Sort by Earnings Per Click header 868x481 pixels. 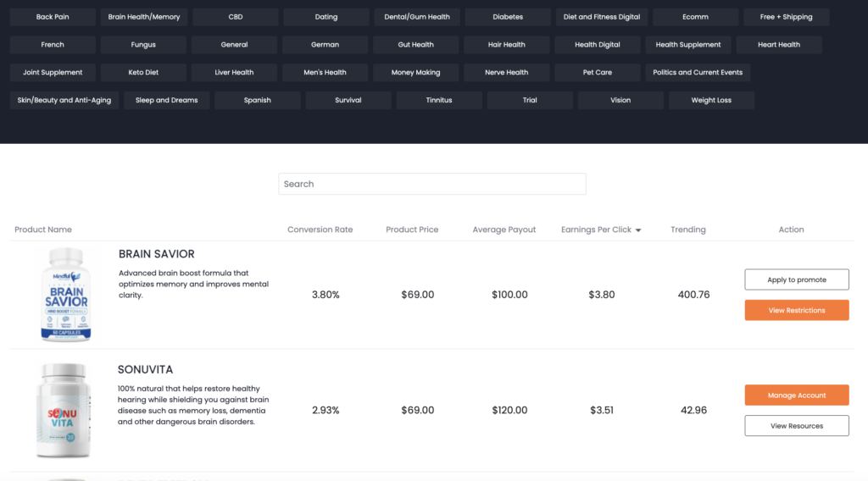coord(596,229)
